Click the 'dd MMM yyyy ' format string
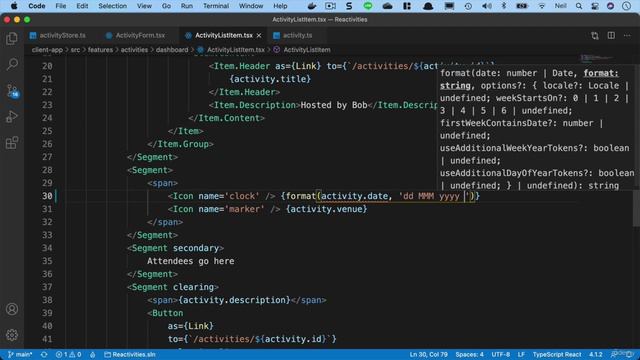Viewport: 640px width, 360px height. tap(434, 196)
